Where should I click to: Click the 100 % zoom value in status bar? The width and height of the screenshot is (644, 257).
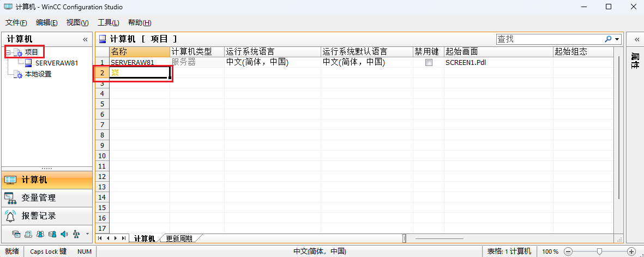pos(550,251)
